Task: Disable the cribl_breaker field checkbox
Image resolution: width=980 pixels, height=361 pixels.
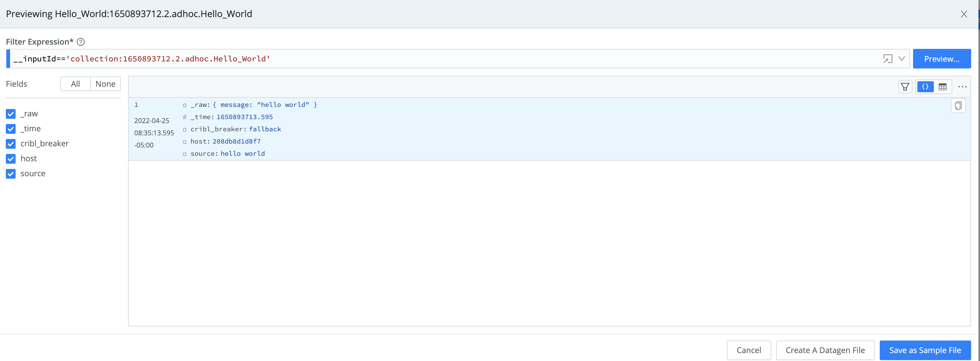Action: [11, 144]
